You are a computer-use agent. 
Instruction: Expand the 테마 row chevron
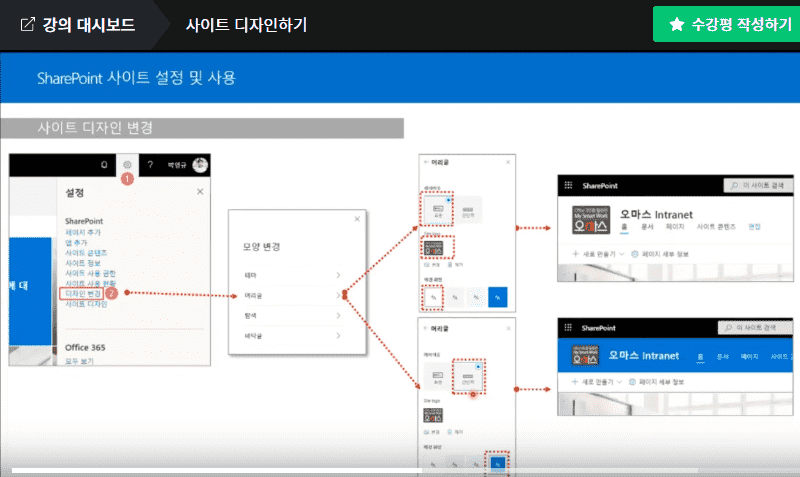[x=338, y=275]
